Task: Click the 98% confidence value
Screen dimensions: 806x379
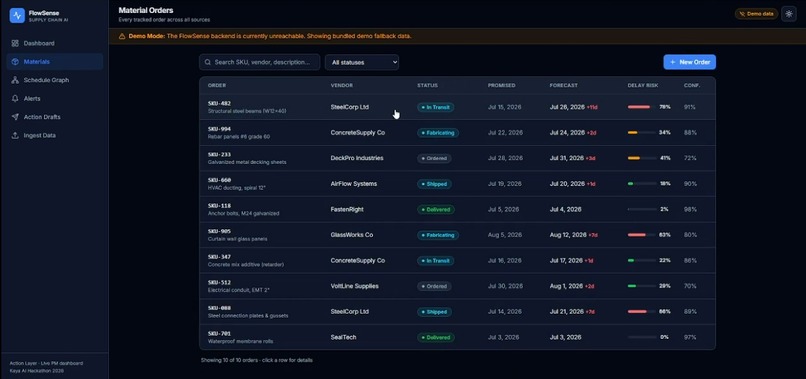Action: click(x=690, y=209)
